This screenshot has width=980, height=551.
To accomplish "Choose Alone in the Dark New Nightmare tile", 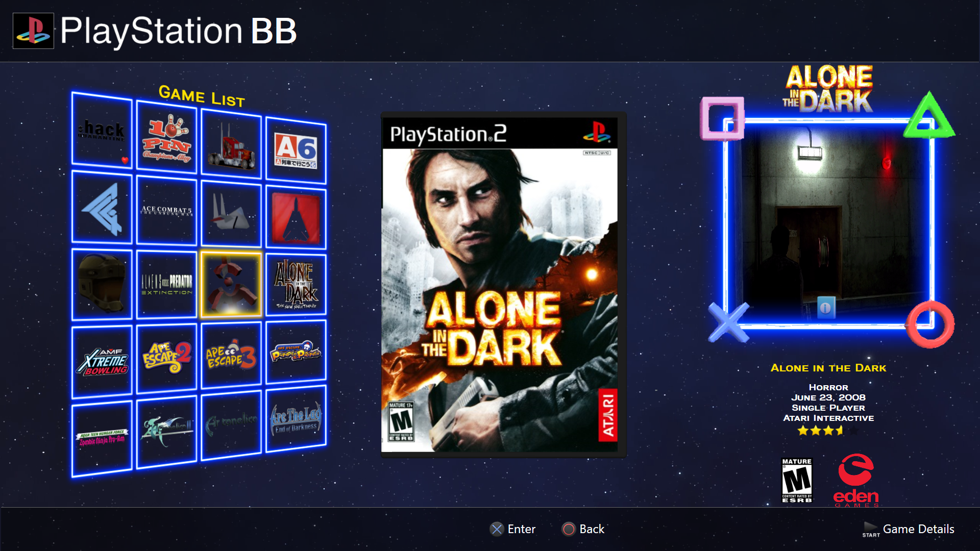I will click(x=296, y=284).
